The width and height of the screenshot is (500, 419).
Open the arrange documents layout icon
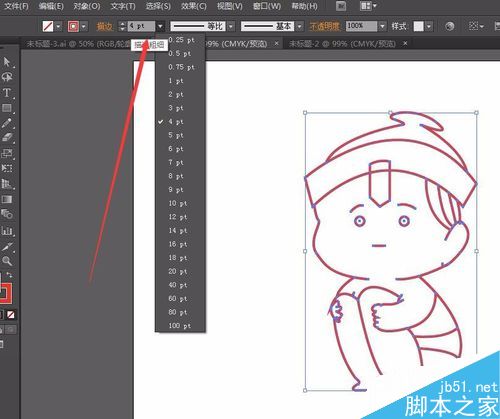368,6
